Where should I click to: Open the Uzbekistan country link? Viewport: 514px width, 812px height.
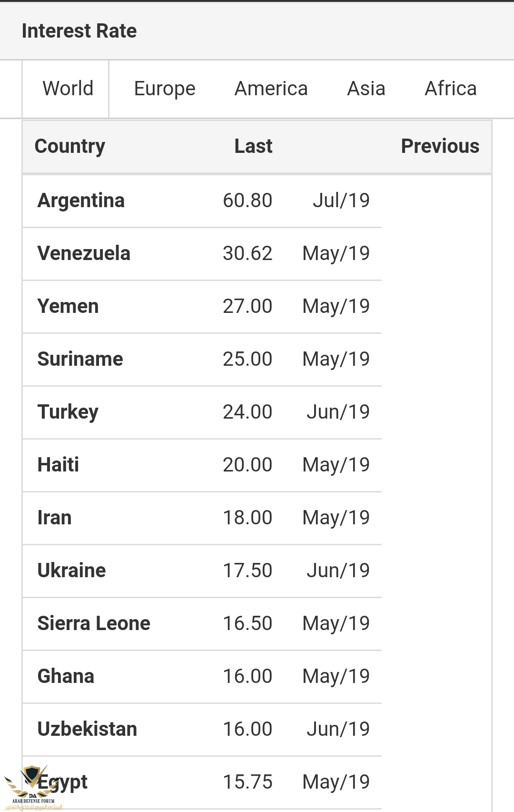coord(87,729)
